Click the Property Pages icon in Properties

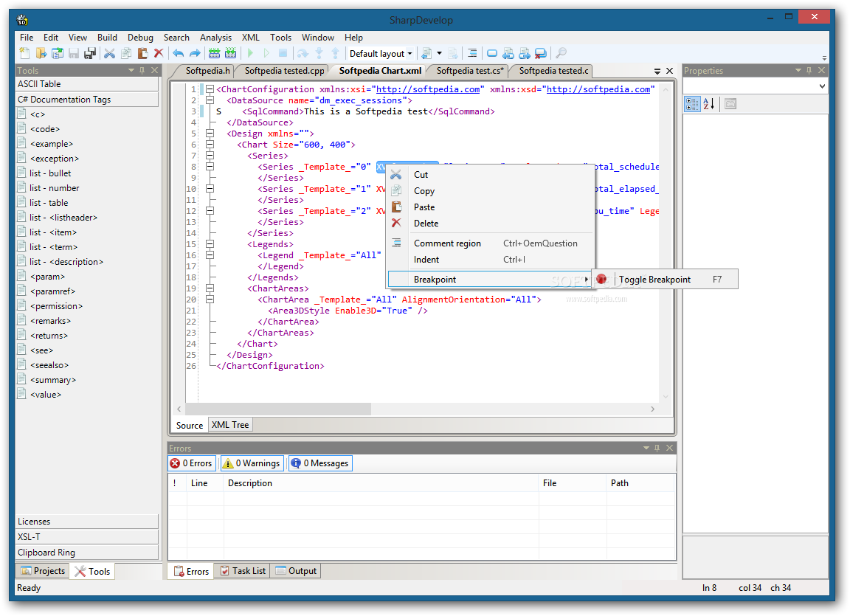point(730,104)
